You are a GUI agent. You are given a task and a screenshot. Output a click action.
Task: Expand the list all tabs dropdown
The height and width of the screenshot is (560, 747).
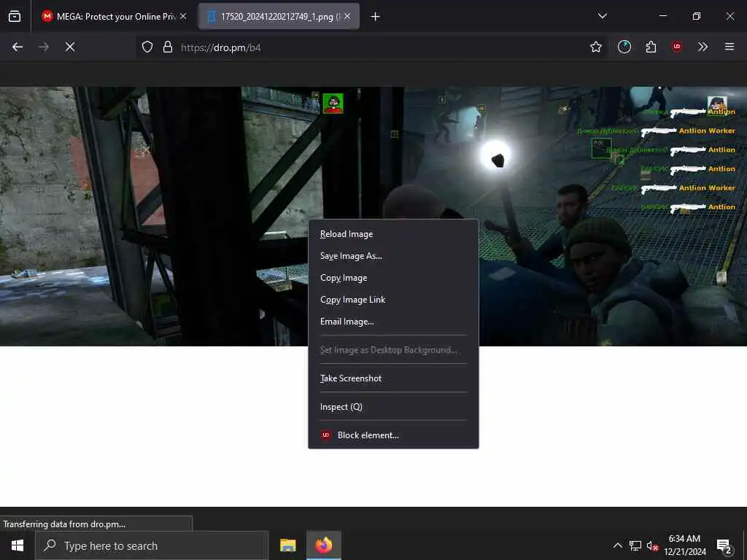(x=602, y=16)
